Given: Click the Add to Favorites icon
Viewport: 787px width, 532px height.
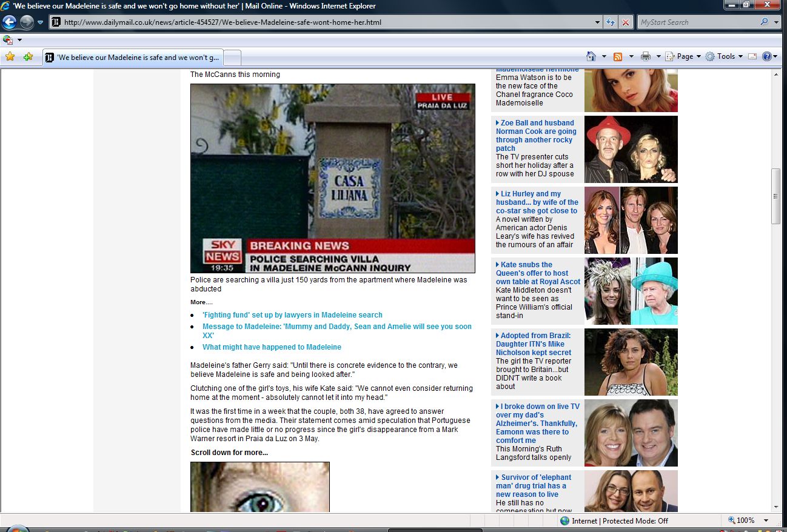Looking at the screenshot, I should pos(28,57).
